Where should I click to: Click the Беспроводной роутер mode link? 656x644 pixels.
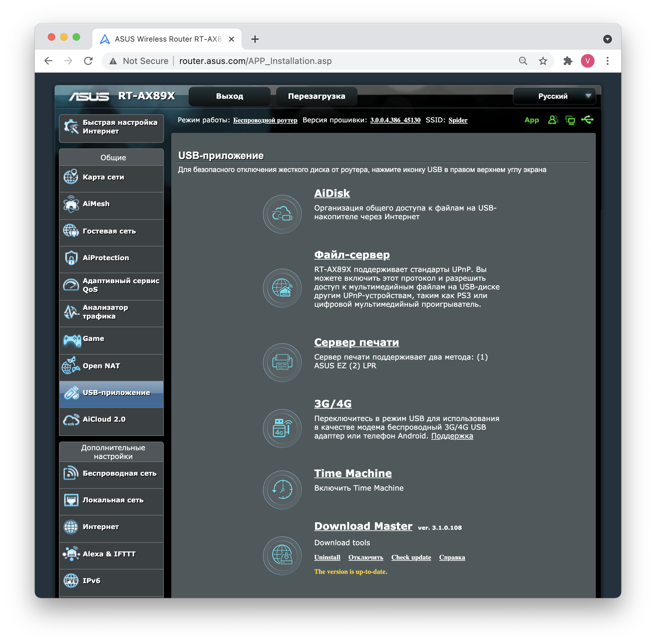[x=265, y=120]
